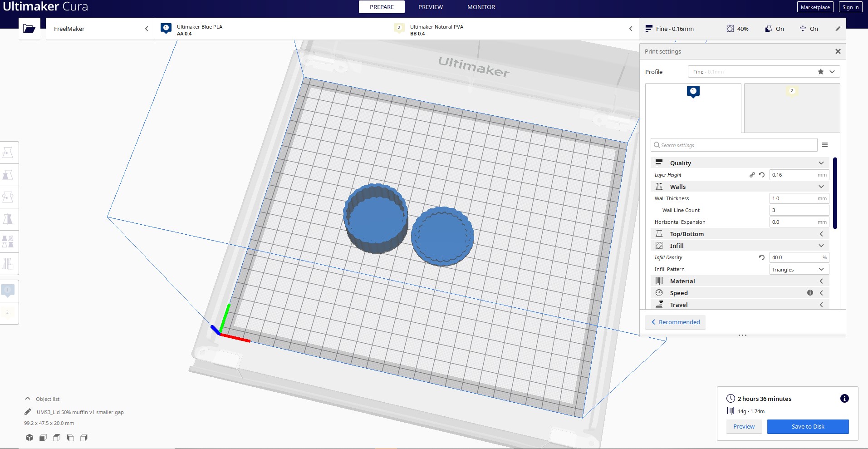Viewport: 868px width, 449px height.
Task: Collapse the Walls settings section
Action: 740,187
